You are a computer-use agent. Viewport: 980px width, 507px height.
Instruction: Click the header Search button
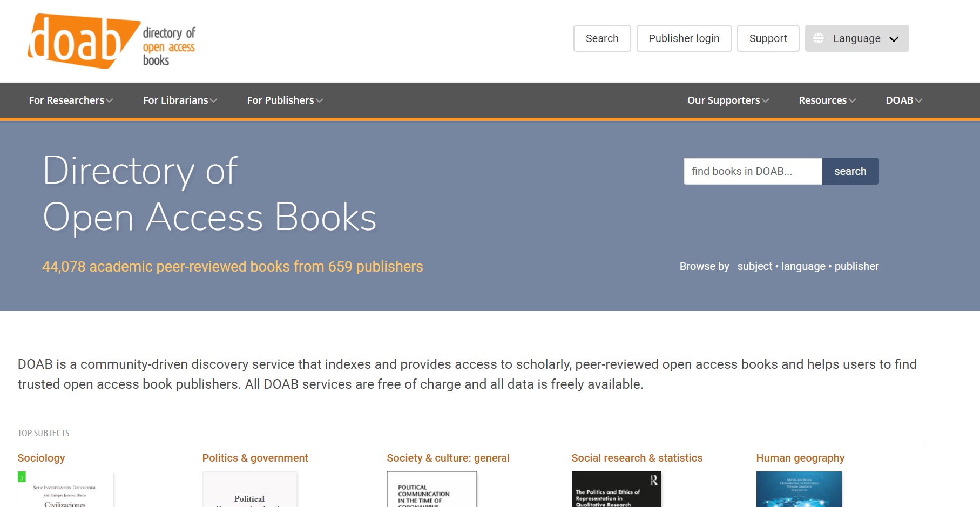point(602,38)
